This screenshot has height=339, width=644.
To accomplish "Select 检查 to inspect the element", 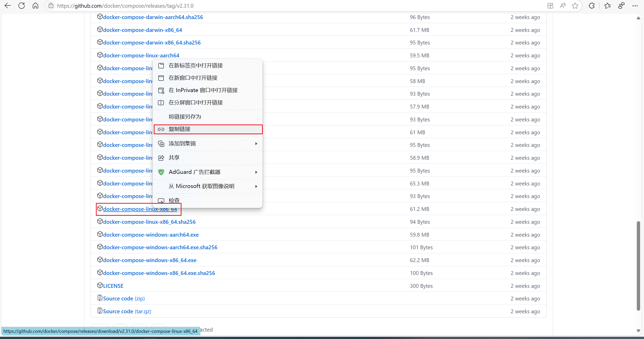I will (208, 200).
